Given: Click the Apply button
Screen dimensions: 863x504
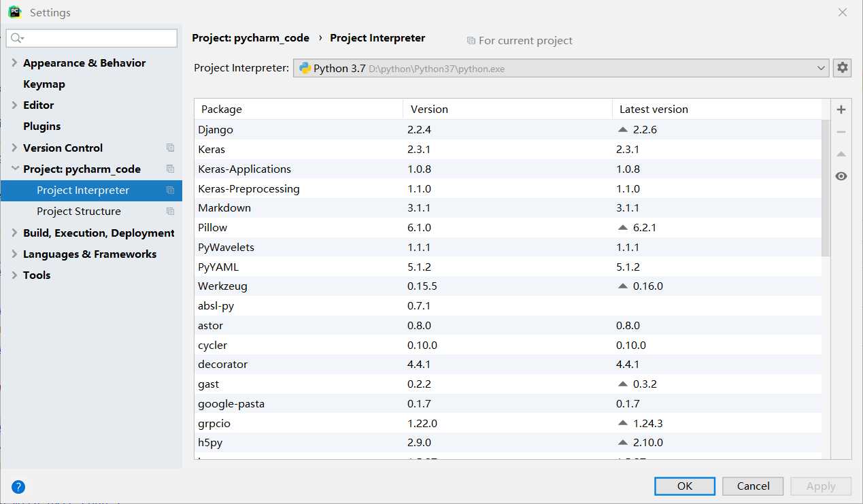Looking at the screenshot, I should click(x=821, y=486).
